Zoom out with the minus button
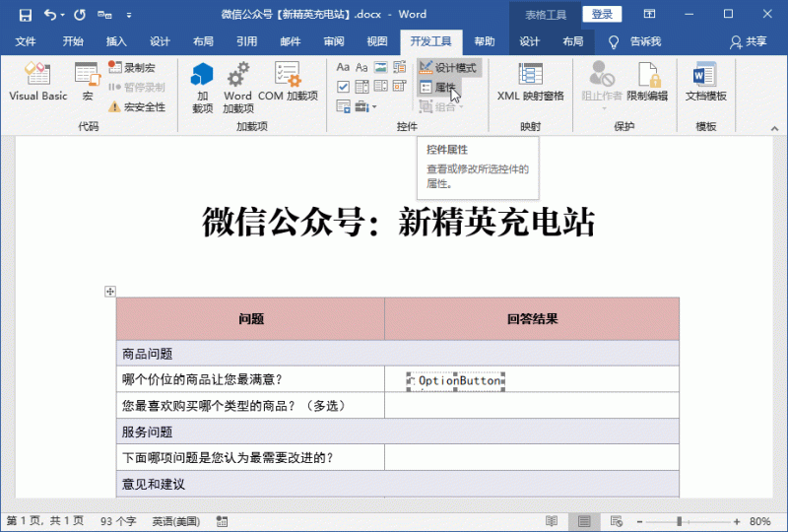This screenshot has height=532, width=788. [639, 522]
